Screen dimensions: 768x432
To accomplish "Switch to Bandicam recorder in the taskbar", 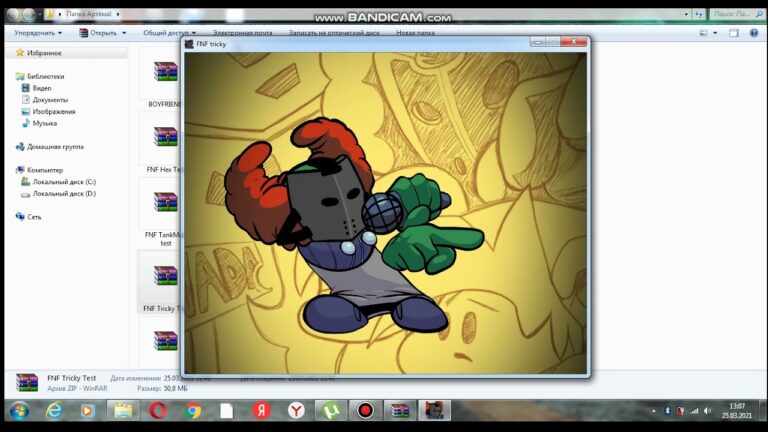I will [x=365, y=410].
